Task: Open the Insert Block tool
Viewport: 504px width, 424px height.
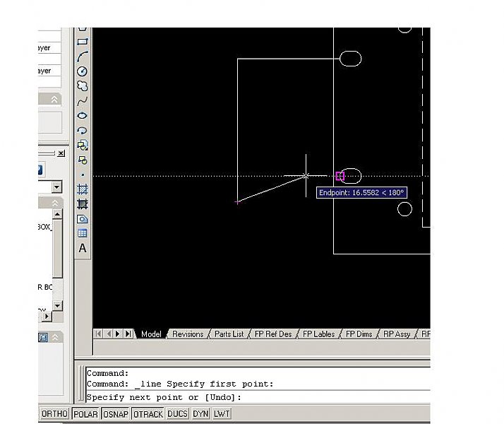Action: coord(83,145)
